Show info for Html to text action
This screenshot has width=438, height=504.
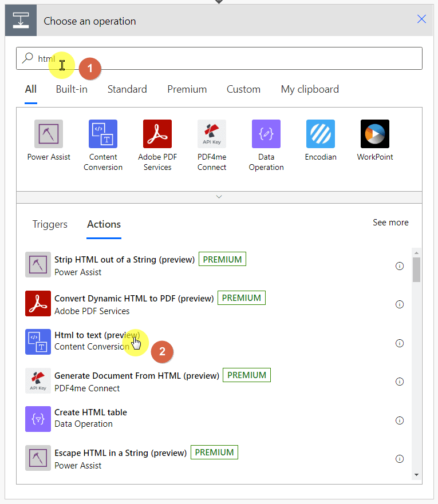pos(400,343)
